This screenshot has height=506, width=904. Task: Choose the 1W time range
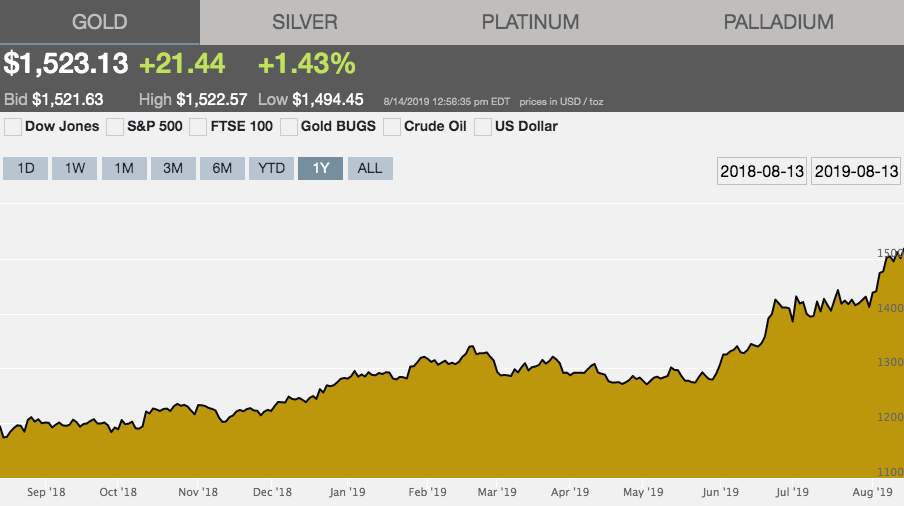pos(75,168)
